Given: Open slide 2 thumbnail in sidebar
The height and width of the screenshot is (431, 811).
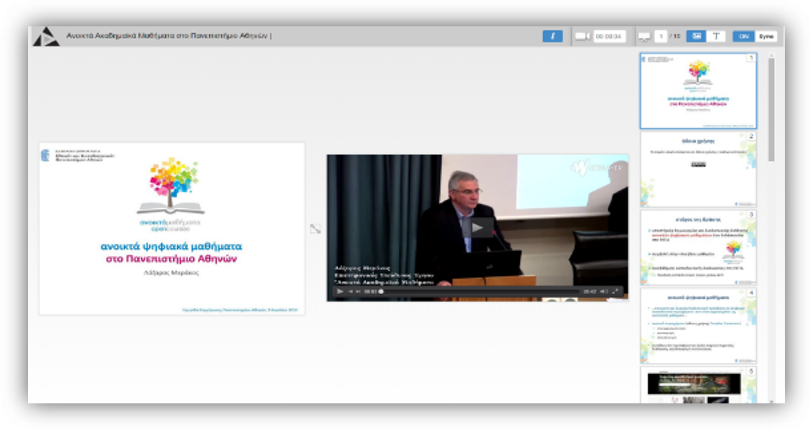Looking at the screenshot, I should click(699, 168).
